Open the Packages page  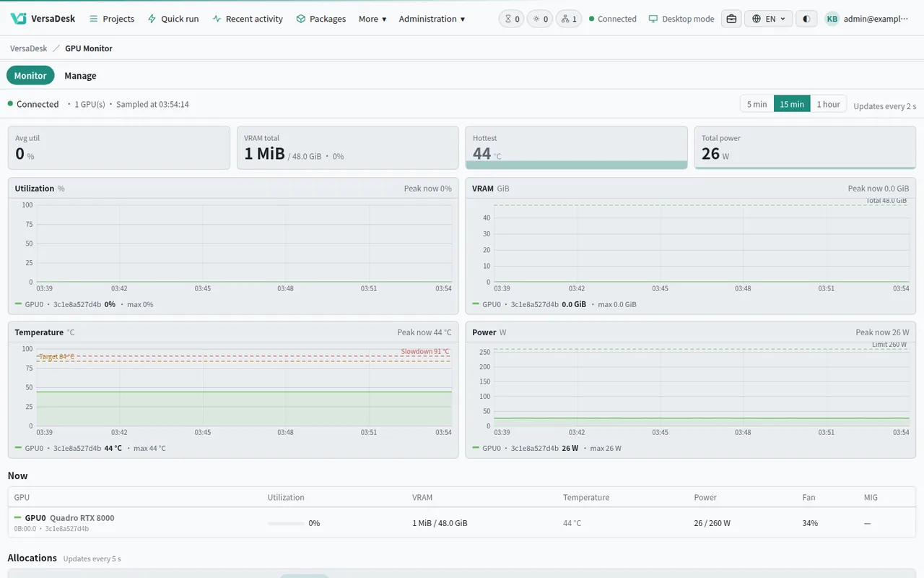(x=321, y=19)
